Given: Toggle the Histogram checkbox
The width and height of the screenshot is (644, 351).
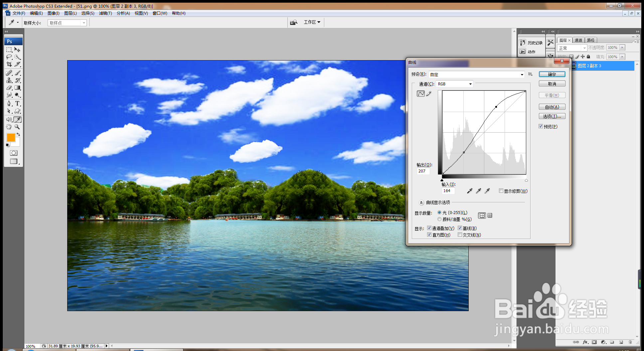Looking at the screenshot, I should point(429,235).
